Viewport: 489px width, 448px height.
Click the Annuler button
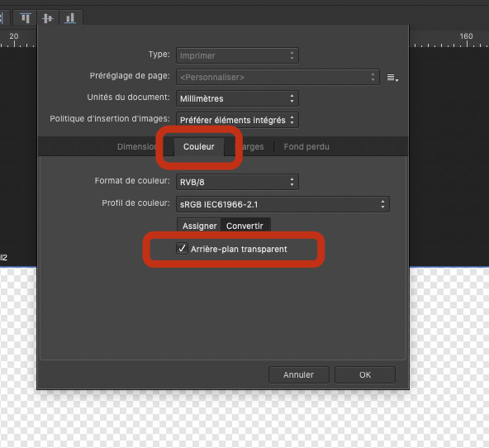(299, 374)
